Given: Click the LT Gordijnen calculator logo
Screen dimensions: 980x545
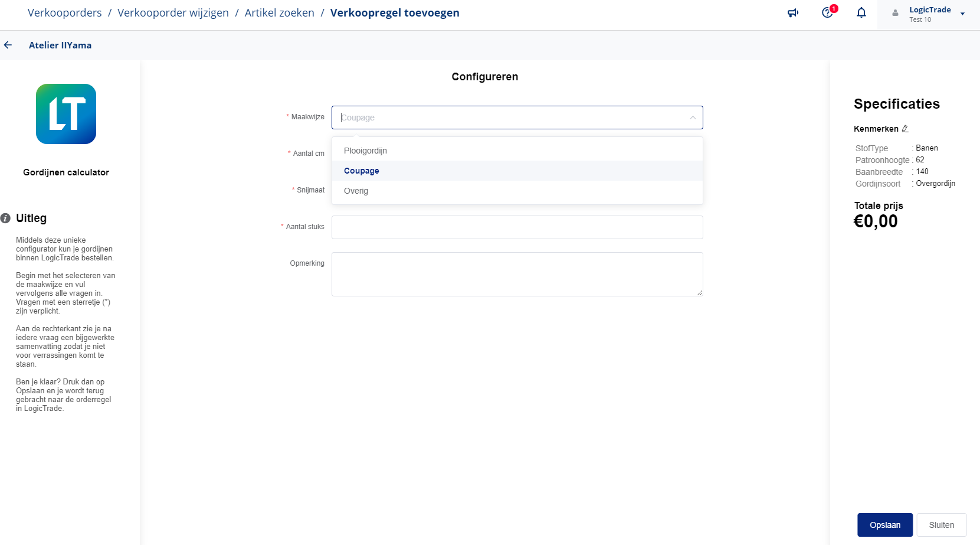Looking at the screenshot, I should tap(66, 114).
